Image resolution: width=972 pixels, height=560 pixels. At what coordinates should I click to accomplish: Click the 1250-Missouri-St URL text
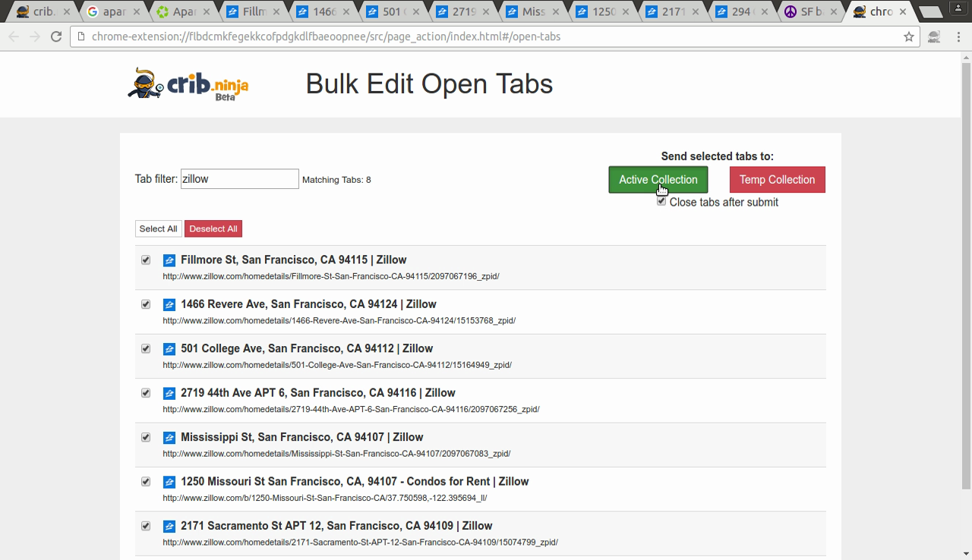click(324, 498)
